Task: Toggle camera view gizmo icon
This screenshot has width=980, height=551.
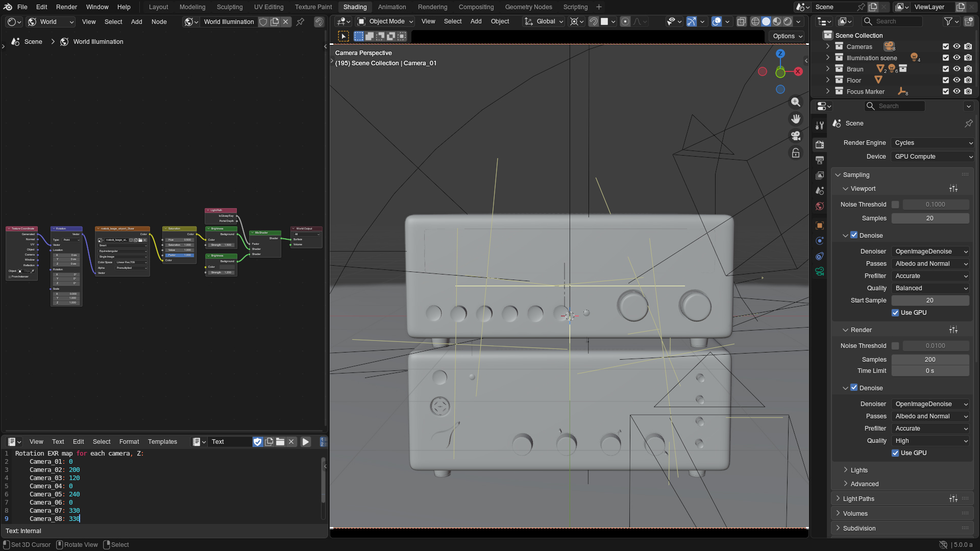Action: pyautogui.click(x=795, y=136)
